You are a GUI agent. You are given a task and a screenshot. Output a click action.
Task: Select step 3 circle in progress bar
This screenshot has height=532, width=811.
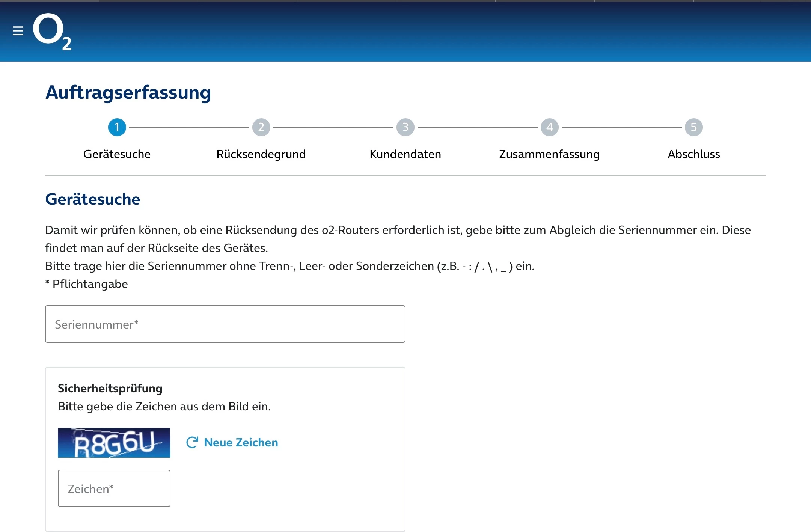coord(405,127)
